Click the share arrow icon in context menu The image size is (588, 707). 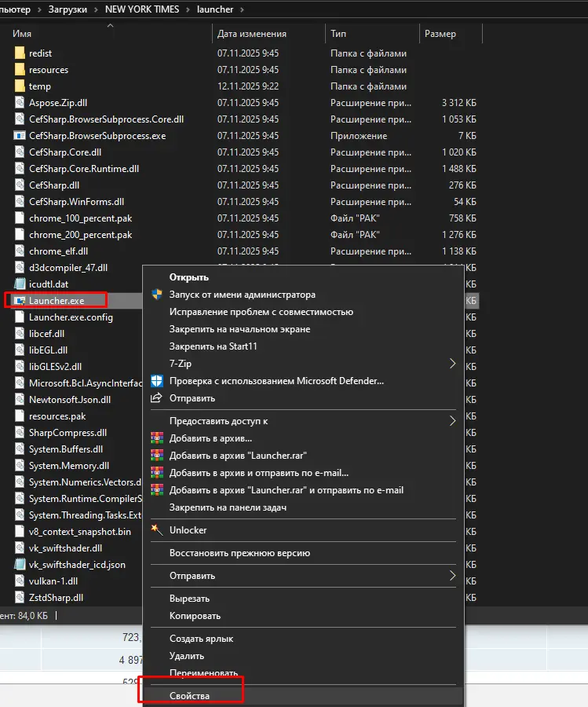156,398
